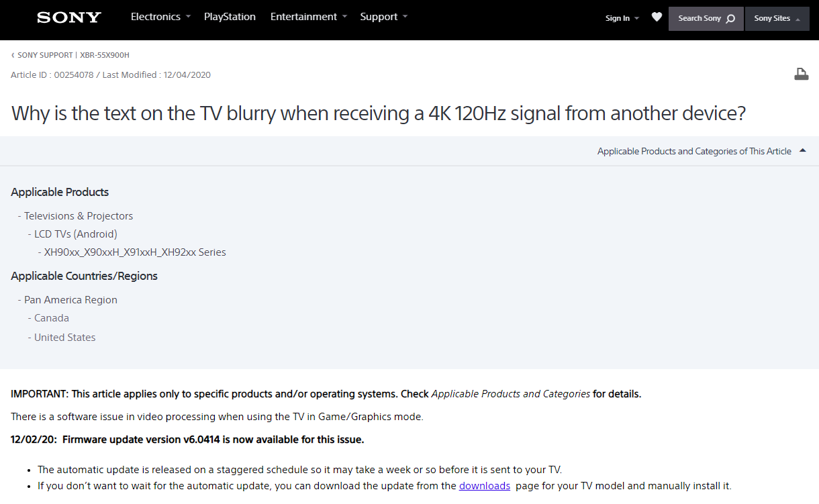Screen dimensions: 819x504
Task: Click the search magnifier icon
Action: 731,19
